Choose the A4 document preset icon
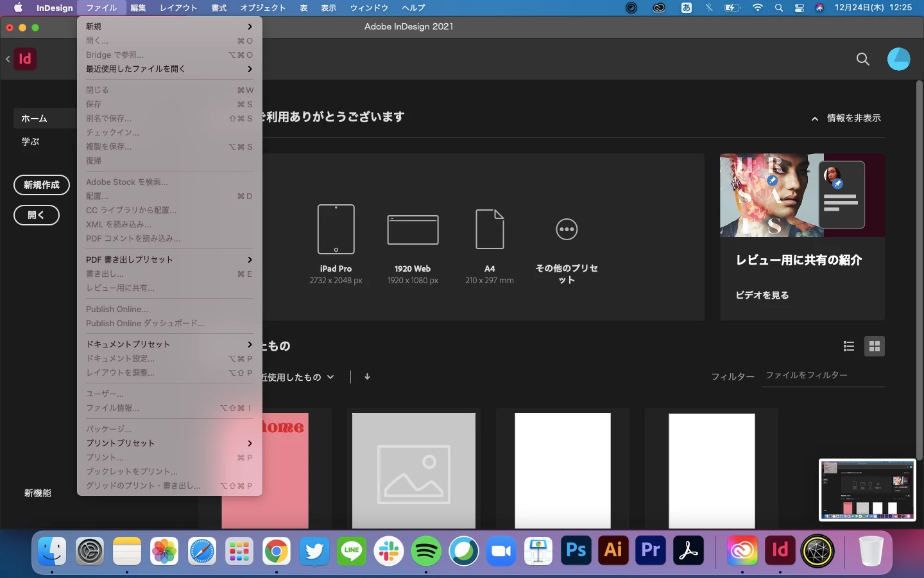Viewport: 924px width, 578px height. pyautogui.click(x=490, y=229)
